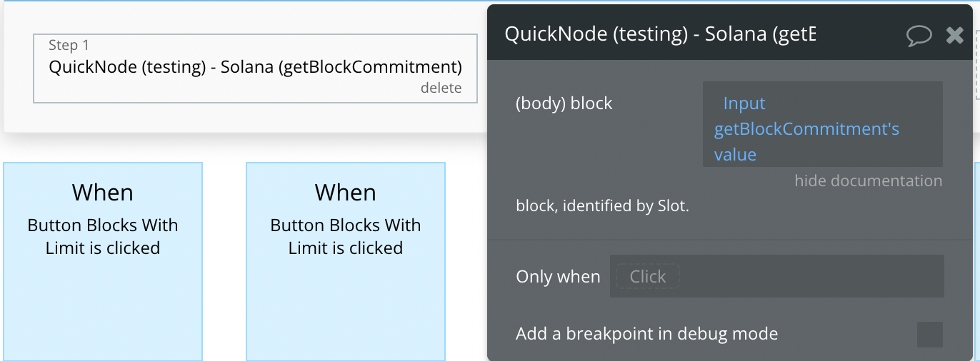
Task: Click the Only when label
Action: point(558,277)
